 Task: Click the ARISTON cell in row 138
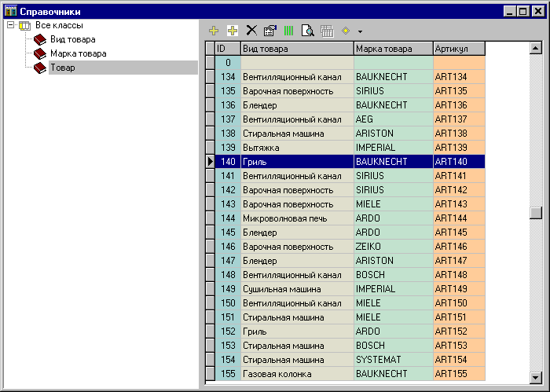click(394, 134)
